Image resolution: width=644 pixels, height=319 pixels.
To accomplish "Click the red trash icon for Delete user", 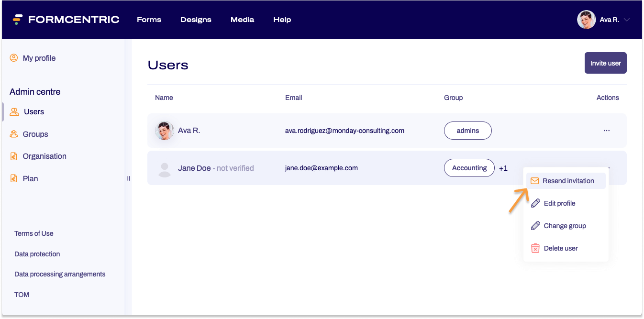I will pos(534,248).
